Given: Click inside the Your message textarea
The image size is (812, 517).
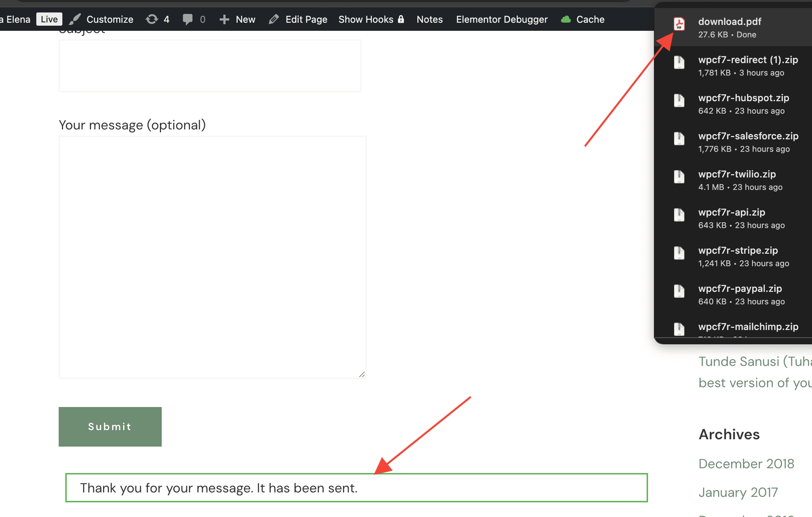Looking at the screenshot, I should pos(212,257).
